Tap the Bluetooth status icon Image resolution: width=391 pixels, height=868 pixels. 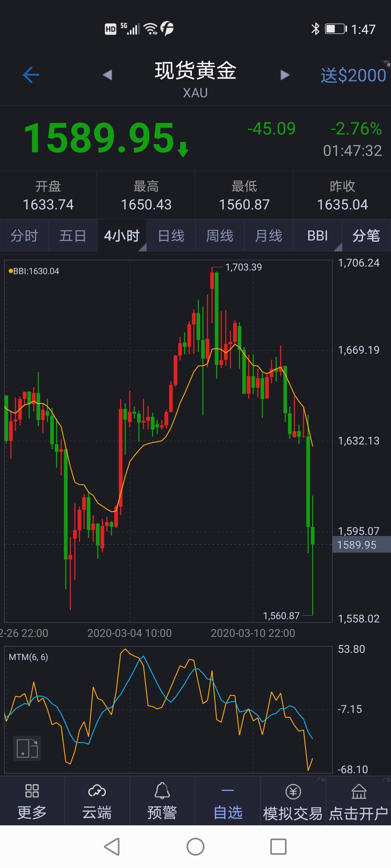316,29
